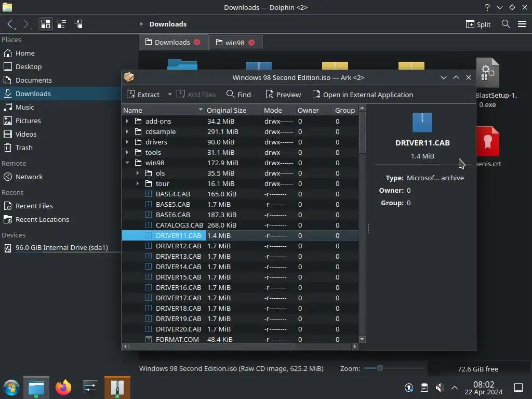Collapse the win98 folder
Viewport: 532px width, 399px height.
[x=127, y=163]
